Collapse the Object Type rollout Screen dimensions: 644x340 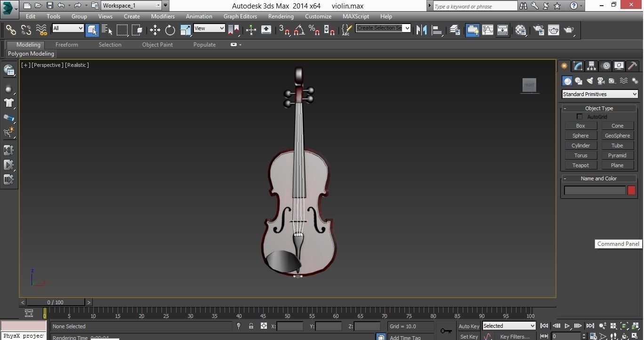click(599, 108)
